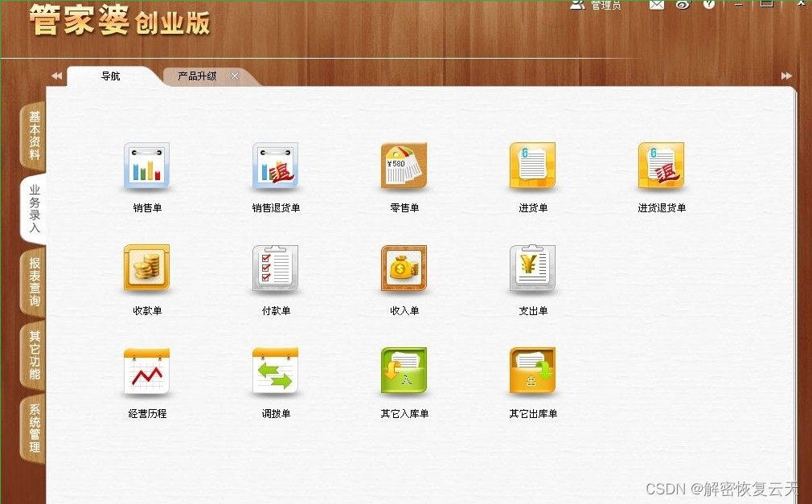This screenshot has height=504, width=812.
Task: Open the 销售退货单 sales return icon
Action: [275, 166]
